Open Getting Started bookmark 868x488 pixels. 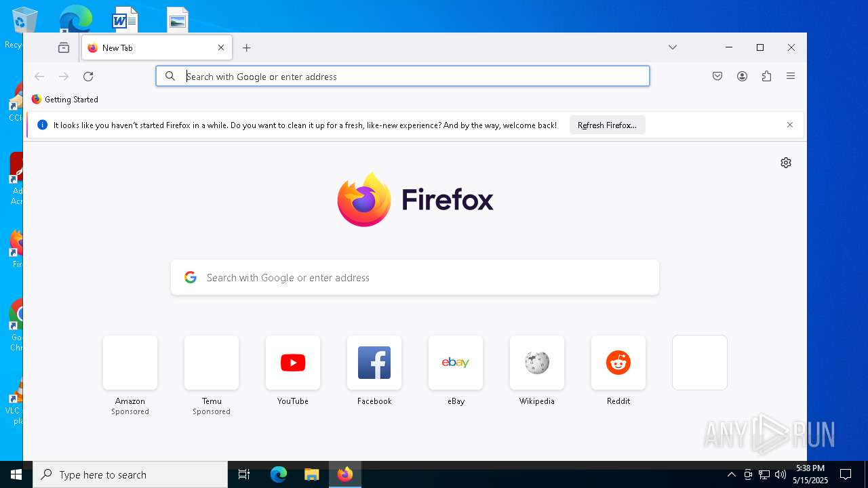[65, 100]
